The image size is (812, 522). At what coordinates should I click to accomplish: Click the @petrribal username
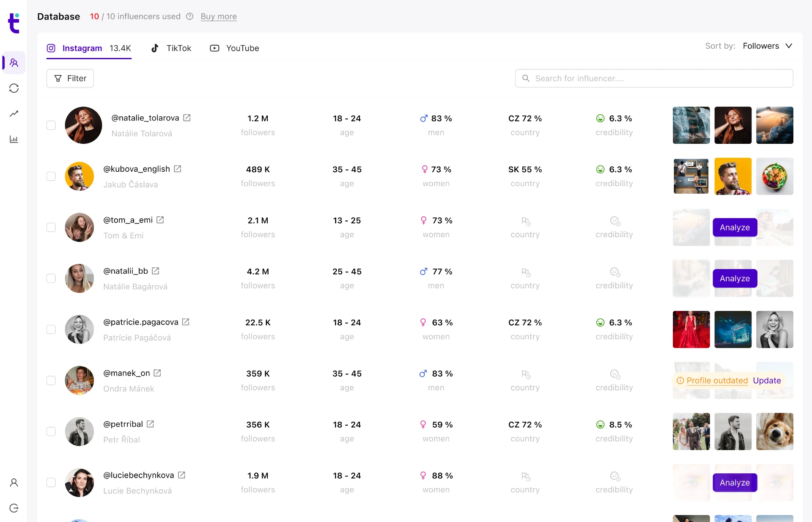tap(123, 424)
